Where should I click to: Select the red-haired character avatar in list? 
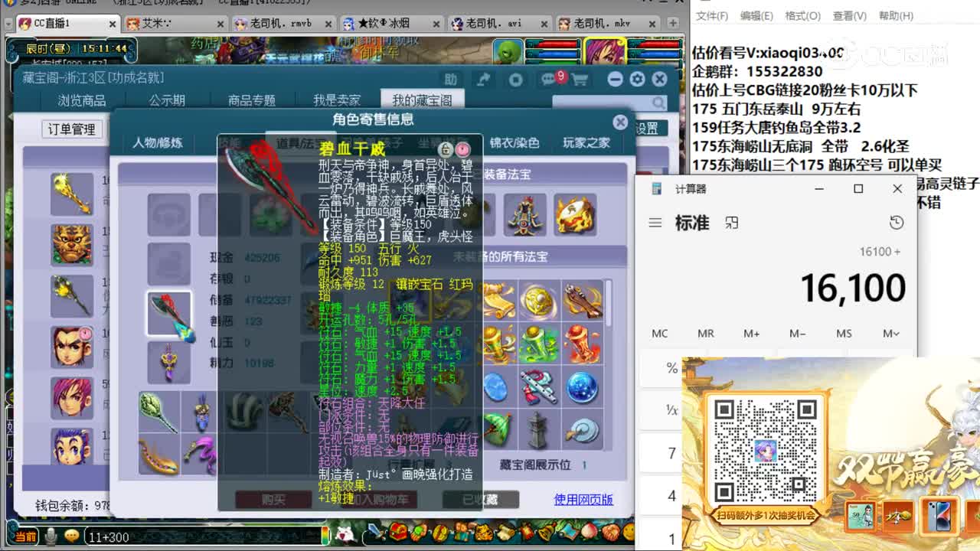73,398
